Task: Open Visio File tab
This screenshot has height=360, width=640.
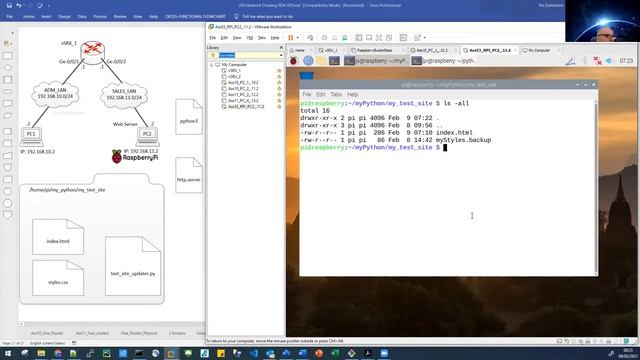Action: tap(10, 17)
